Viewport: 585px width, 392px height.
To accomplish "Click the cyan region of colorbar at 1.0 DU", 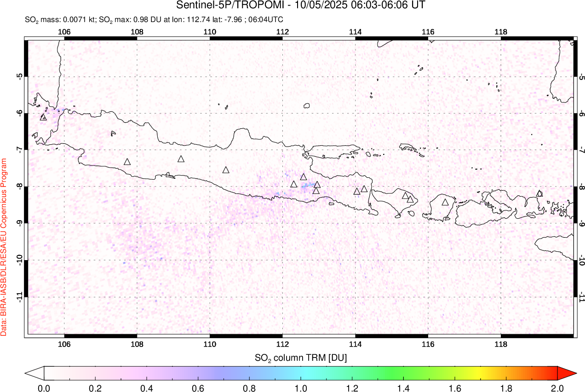I will click(x=301, y=373).
